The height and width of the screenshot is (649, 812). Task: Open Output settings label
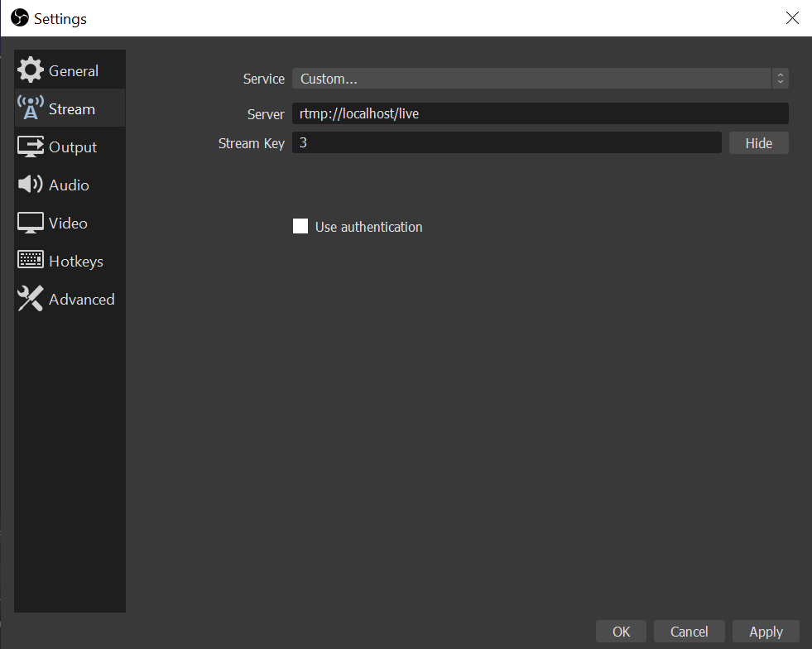[73, 147]
